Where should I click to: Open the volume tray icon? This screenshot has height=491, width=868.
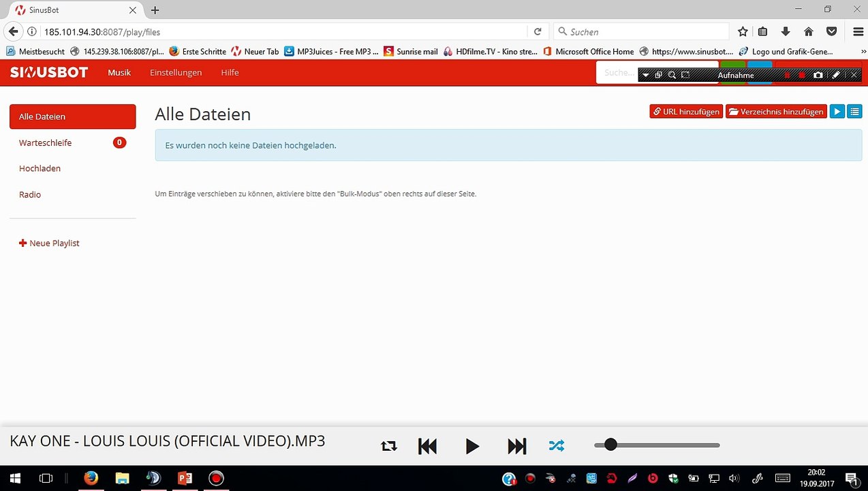pos(734,478)
